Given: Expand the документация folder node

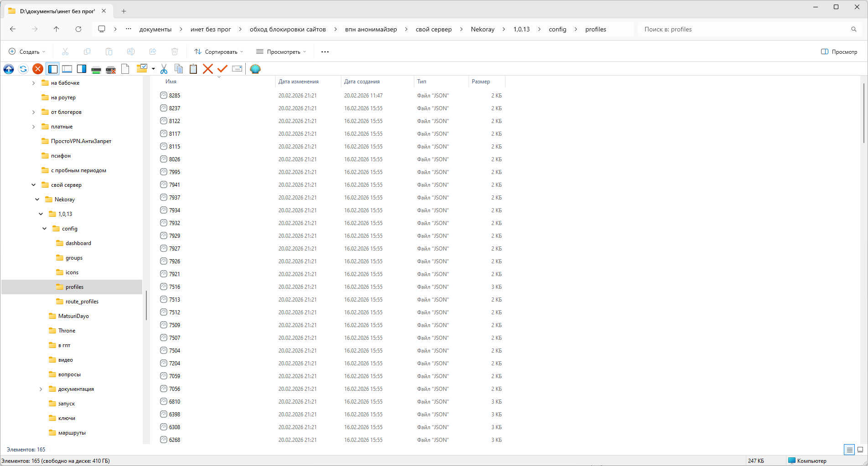Looking at the screenshot, I should pyautogui.click(x=41, y=389).
